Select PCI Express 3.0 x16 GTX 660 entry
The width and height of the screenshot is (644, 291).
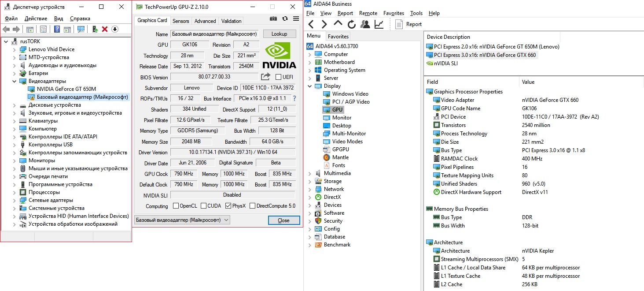[x=481, y=55]
